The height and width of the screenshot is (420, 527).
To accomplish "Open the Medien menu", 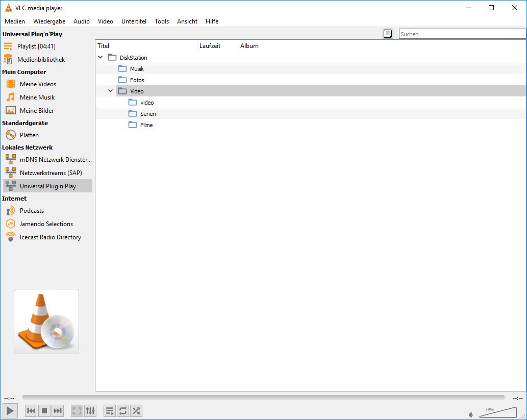I will 15,21.
